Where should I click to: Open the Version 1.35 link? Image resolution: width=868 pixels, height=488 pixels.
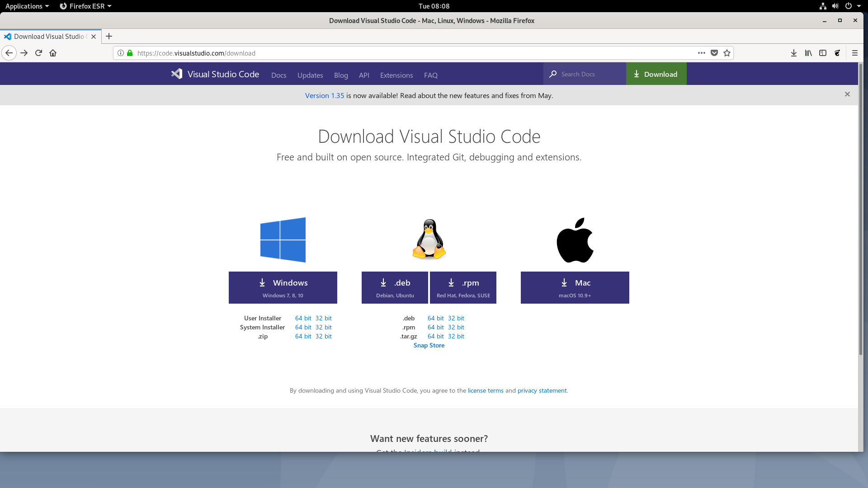coord(325,95)
